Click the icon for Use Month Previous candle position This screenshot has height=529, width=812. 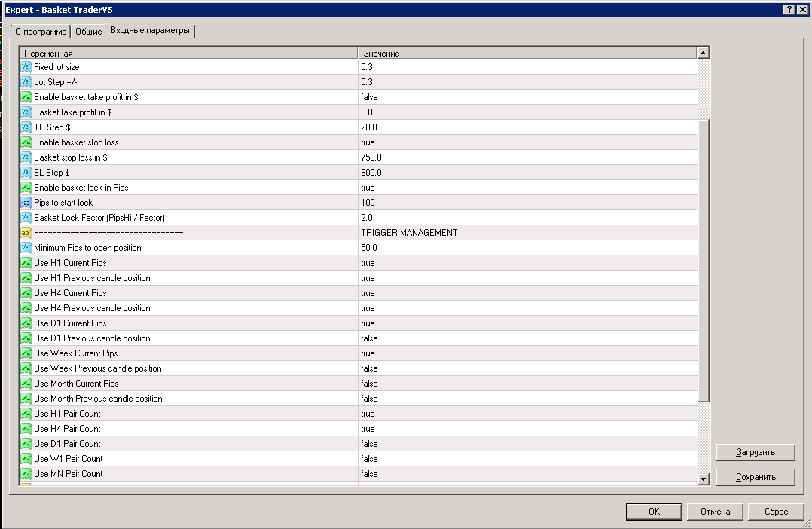click(26, 399)
